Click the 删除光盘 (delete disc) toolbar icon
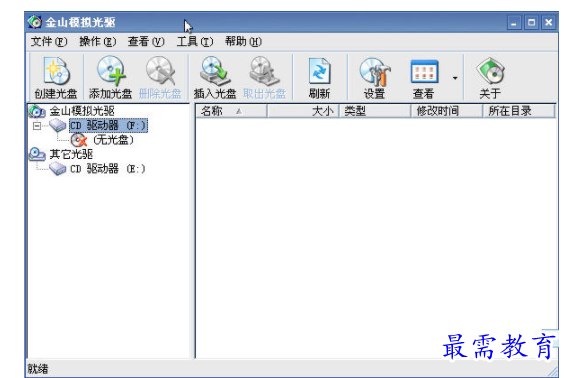This screenshot has width=564, height=378. tap(160, 77)
